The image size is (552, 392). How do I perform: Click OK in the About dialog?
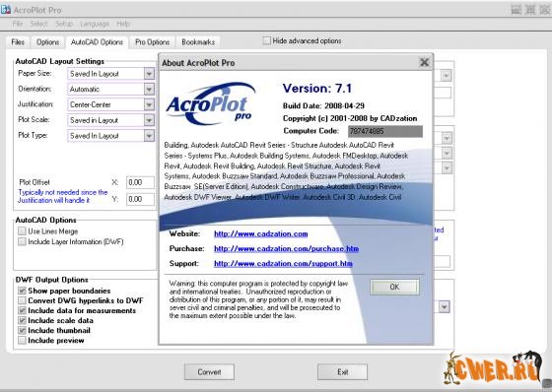tap(394, 288)
